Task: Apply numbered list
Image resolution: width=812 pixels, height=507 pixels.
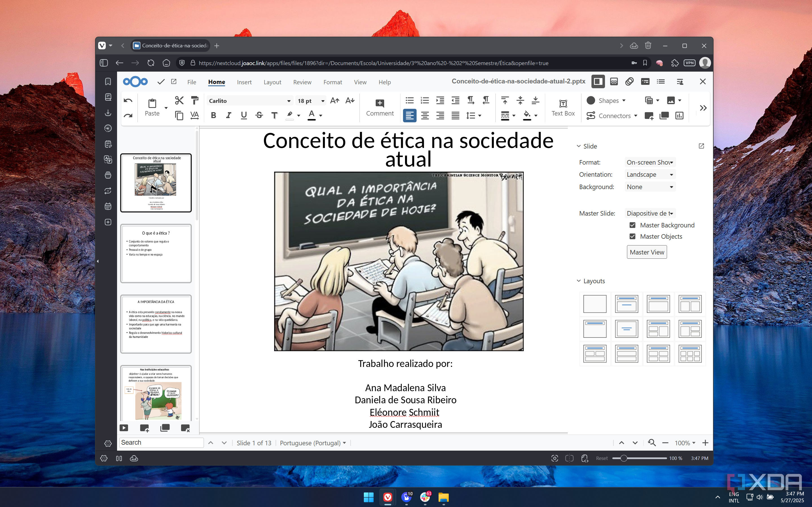Action: (425, 100)
